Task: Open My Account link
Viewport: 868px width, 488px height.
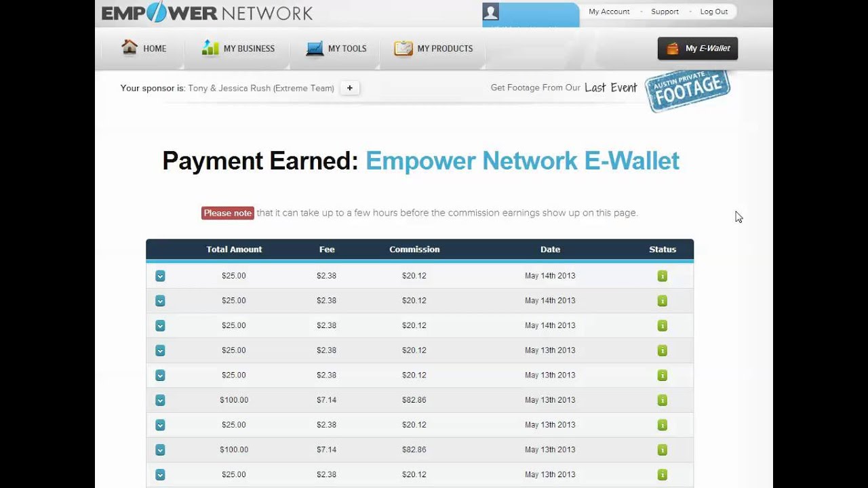Action: coord(609,12)
